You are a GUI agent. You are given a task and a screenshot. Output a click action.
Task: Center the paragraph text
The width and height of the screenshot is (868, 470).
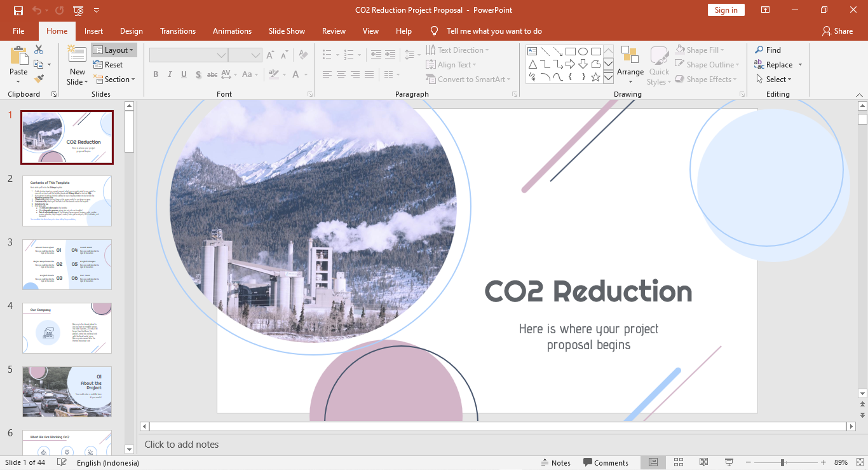point(341,74)
